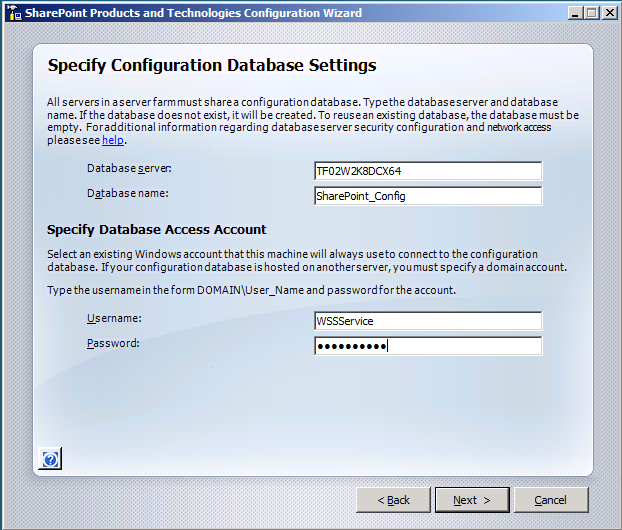
Task: Click the Database server label
Action: (129, 169)
